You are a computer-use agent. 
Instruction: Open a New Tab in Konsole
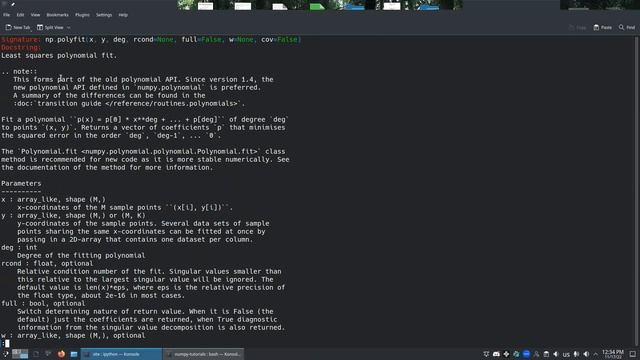18,27
